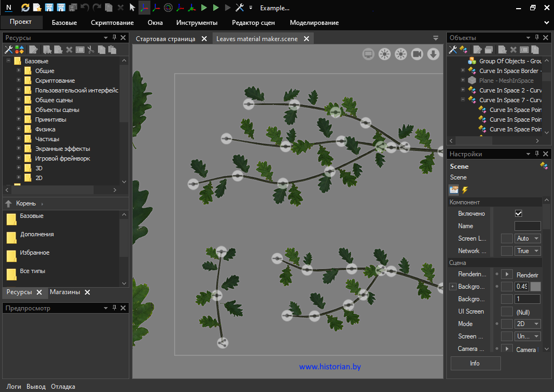The height and width of the screenshot is (392, 554).
Task: Expand Curve In Space Border tree node
Action: pyautogui.click(x=463, y=71)
